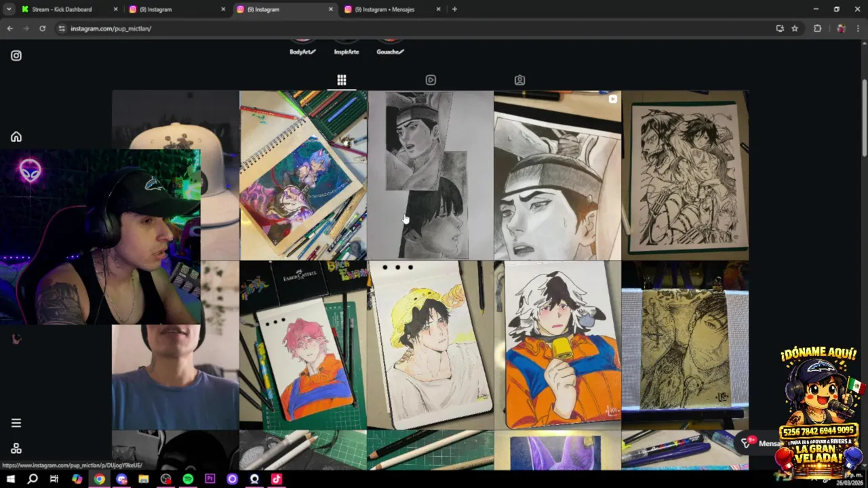Image resolution: width=868 pixels, height=488 pixels.
Task: Open Task View on taskbar
Action: coord(54,479)
